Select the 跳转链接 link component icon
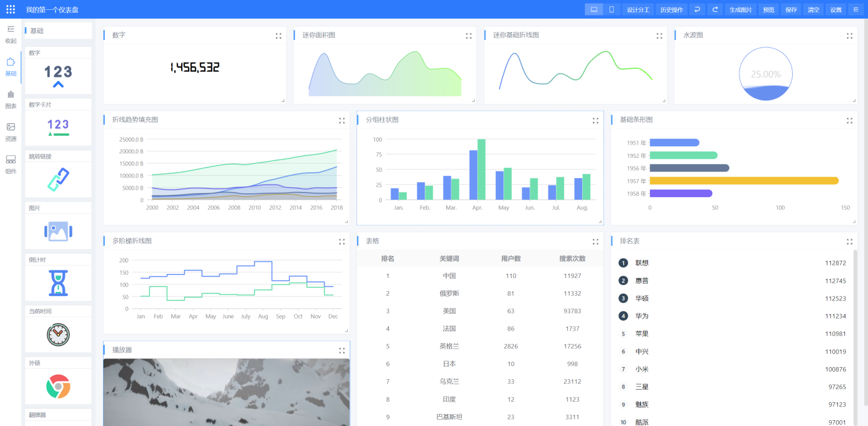The width and height of the screenshot is (868, 426). pyautogui.click(x=58, y=179)
